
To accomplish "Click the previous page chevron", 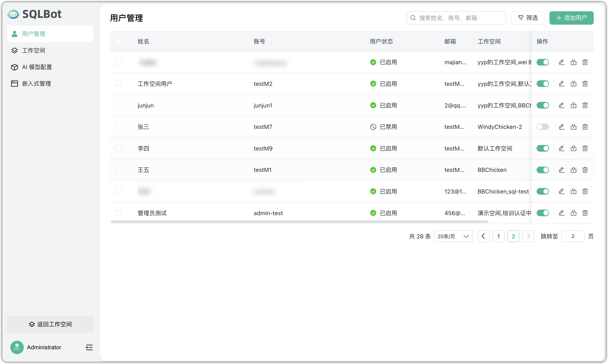I will tap(483, 236).
